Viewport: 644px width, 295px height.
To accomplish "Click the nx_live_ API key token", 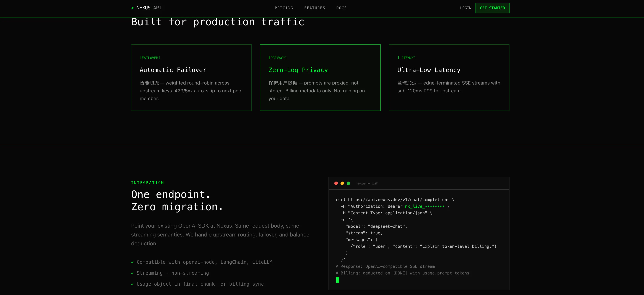I will (x=424, y=206).
